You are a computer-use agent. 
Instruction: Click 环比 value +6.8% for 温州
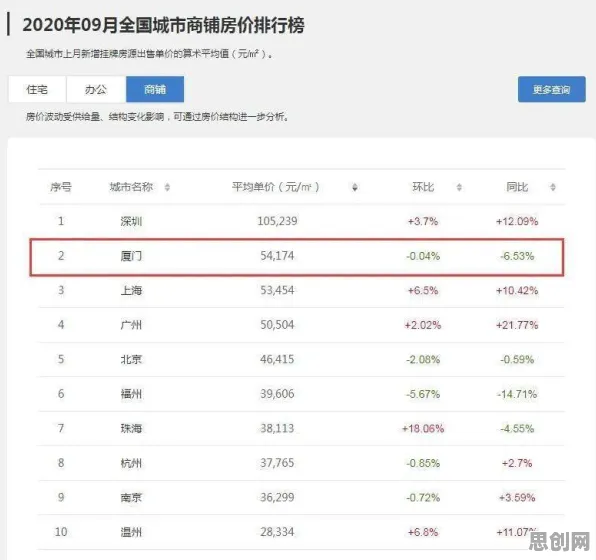423,532
